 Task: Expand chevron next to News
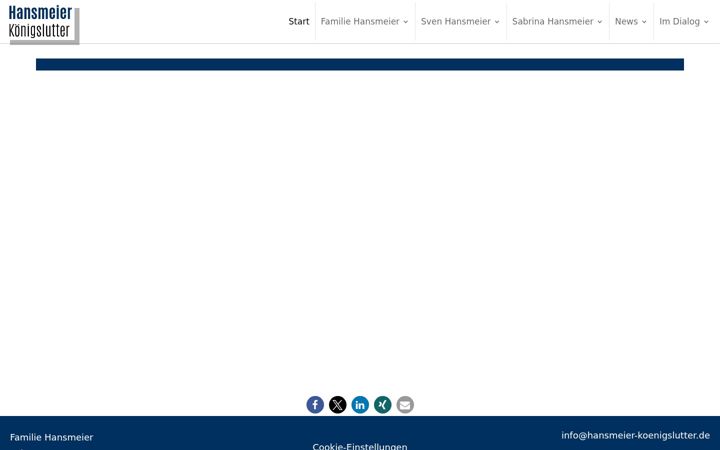click(644, 22)
